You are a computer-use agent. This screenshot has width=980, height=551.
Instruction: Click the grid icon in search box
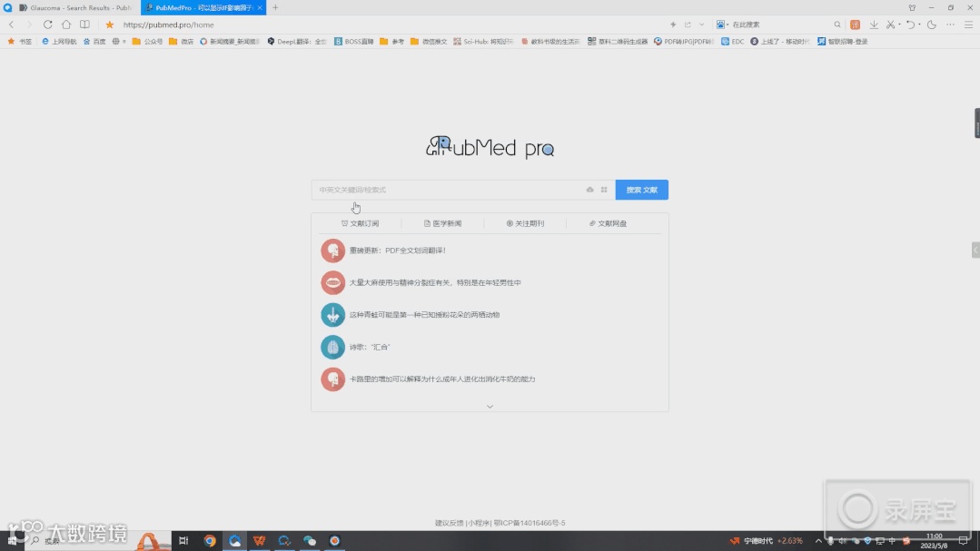[604, 190]
